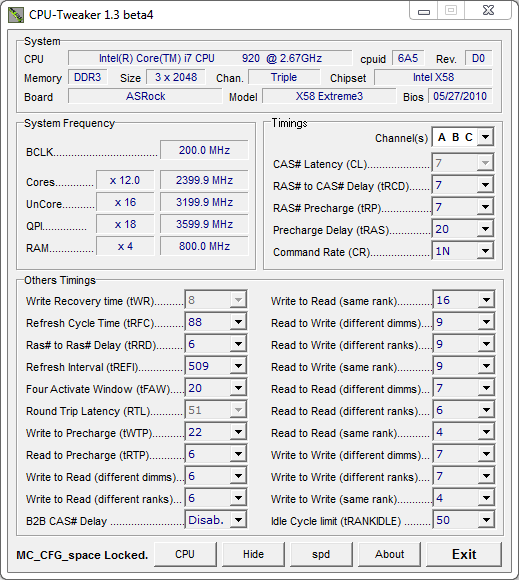The image size is (519, 580).
Task: Click the CPU-Tweaker title bar app icon
Action: [16, 15]
